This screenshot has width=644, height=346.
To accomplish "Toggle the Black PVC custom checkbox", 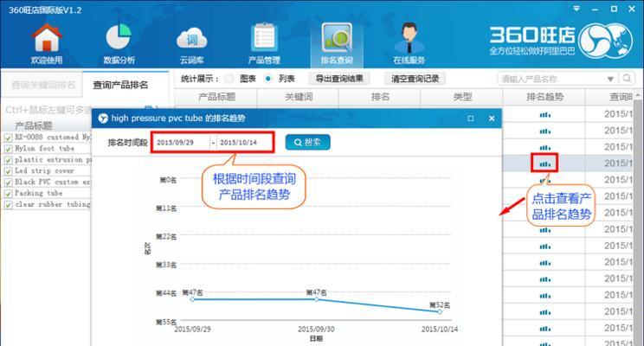I will point(8,183).
